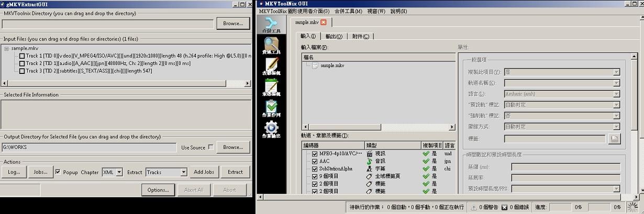644x214 pixels.
Task: Click the 音訊 audio track type icon
Action: click(370, 162)
